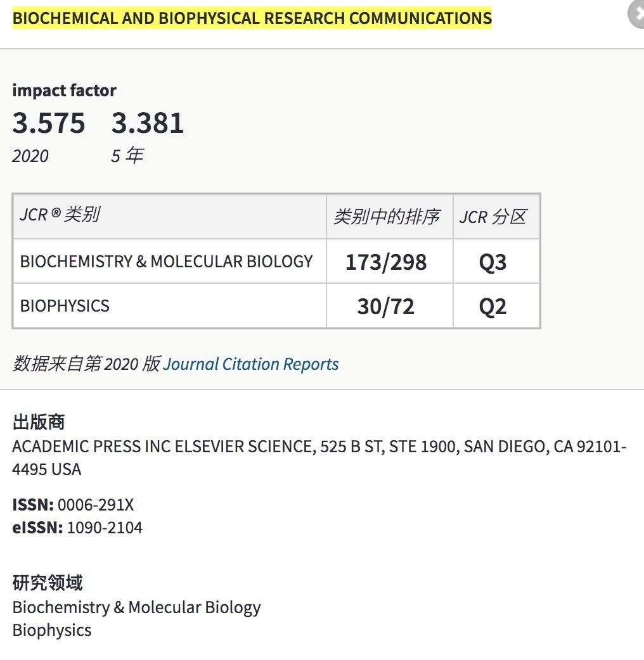Click the Q2 quartile cell
Image resolution: width=644 pixels, height=660 pixels.
[496, 306]
